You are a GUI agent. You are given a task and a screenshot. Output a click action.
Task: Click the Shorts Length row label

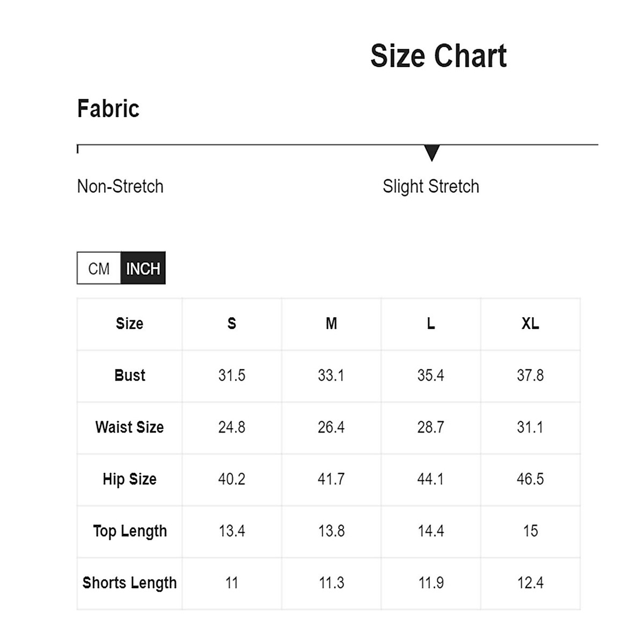[130, 583]
